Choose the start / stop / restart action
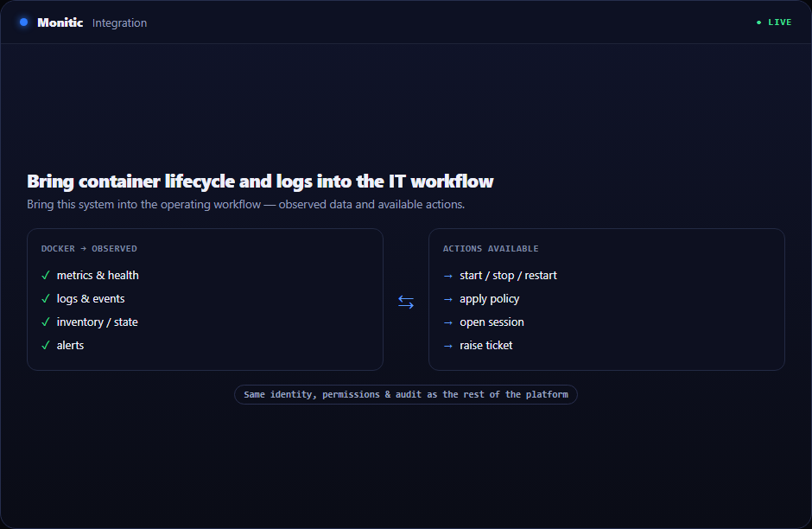Viewport: 812px width, 529px height. click(508, 276)
